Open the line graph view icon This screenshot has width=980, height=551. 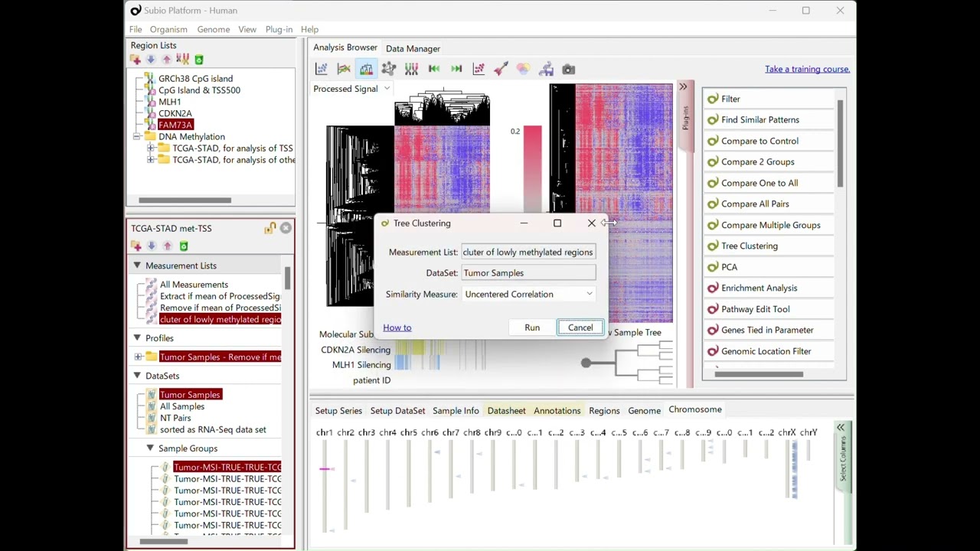(x=344, y=69)
